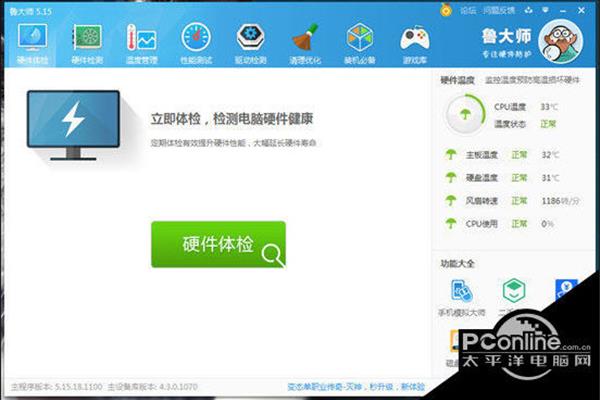
Task: Click the 监控温度预防高温损坏硬件 description
Action: tap(532, 80)
